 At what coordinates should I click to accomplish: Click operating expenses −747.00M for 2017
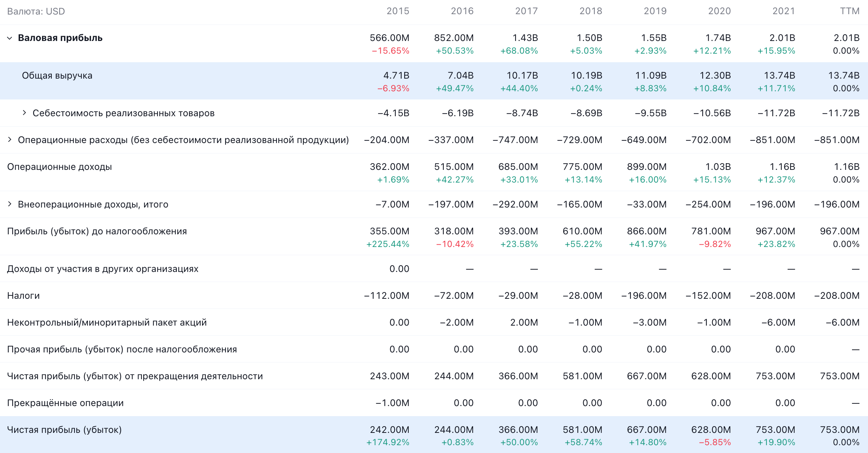click(x=516, y=140)
